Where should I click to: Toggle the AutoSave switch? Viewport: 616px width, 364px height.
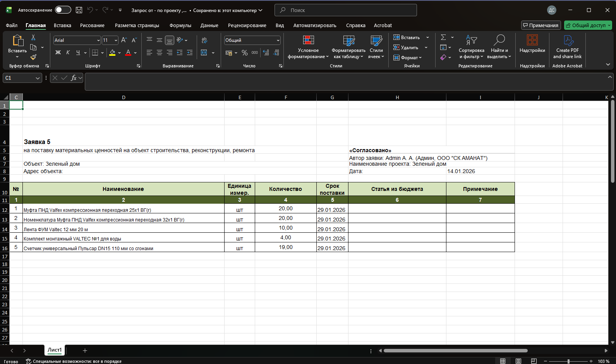point(63,10)
